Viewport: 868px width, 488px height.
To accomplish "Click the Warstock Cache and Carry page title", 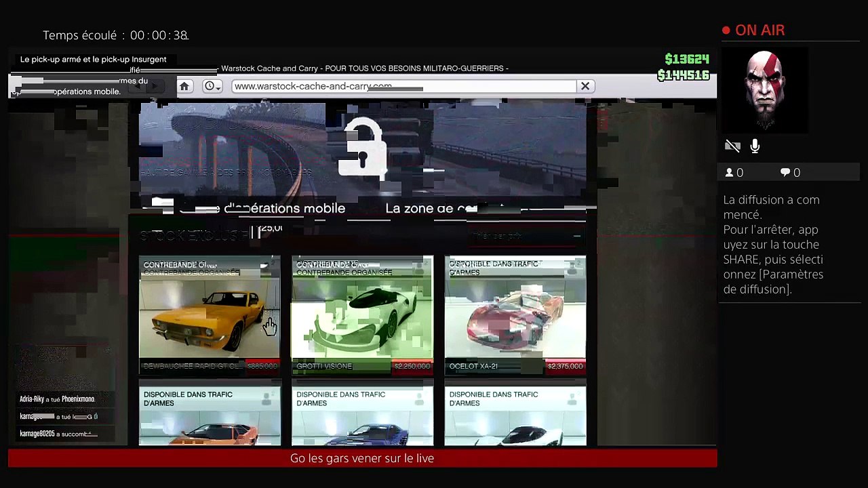I will [365, 68].
